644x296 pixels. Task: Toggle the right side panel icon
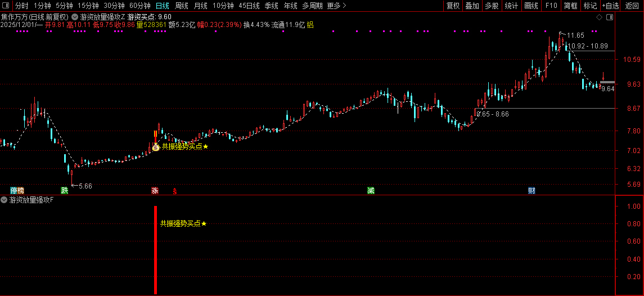point(610,17)
